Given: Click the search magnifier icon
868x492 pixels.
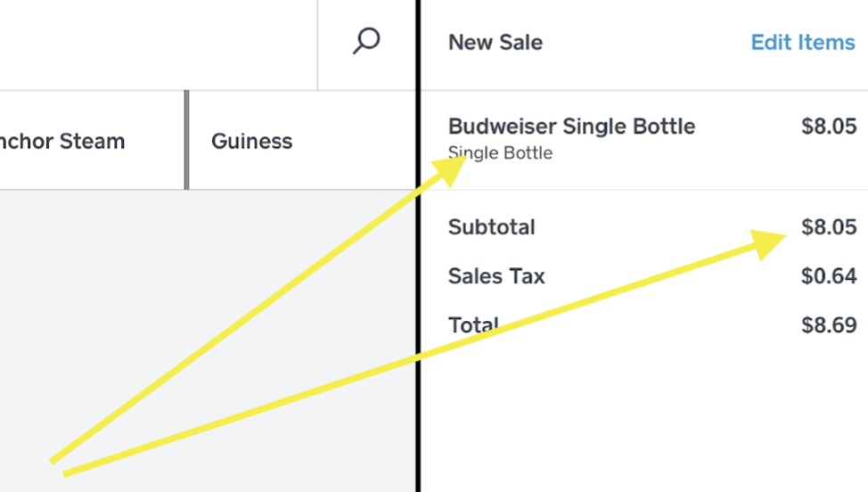Looking at the screenshot, I should tap(366, 42).
